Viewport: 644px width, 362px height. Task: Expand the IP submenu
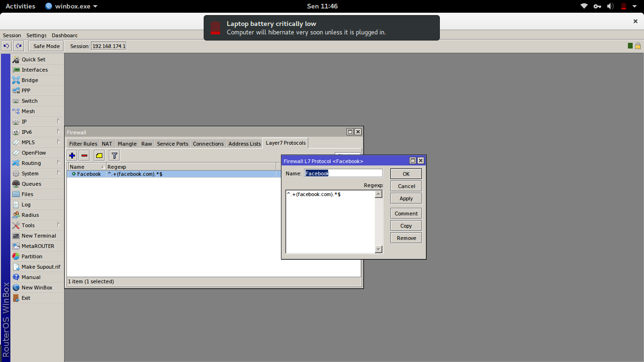click(x=37, y=122)
